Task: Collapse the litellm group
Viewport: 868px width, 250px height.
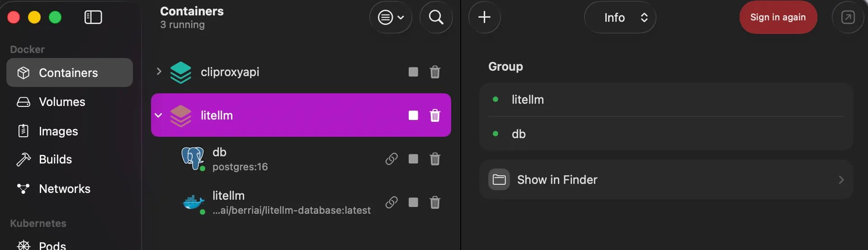Action: pyautogui.click(x=159, y=115)
